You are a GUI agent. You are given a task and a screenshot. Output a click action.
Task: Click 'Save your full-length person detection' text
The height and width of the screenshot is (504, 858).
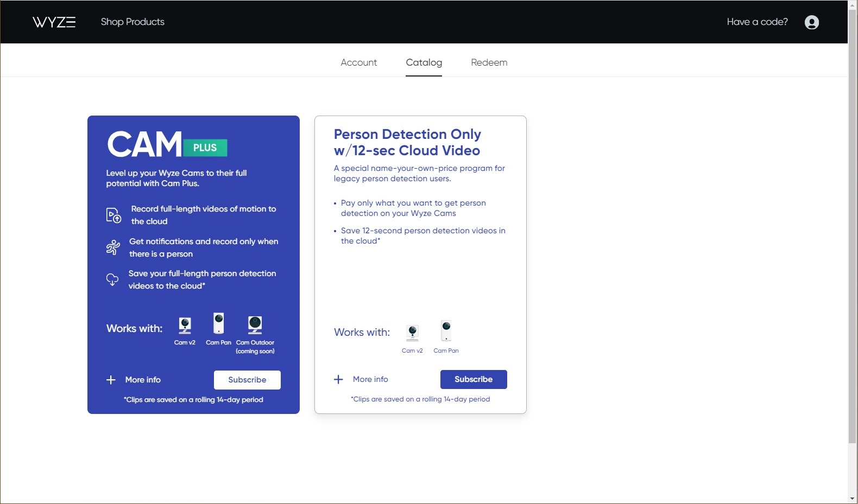(x=202, y=279)
